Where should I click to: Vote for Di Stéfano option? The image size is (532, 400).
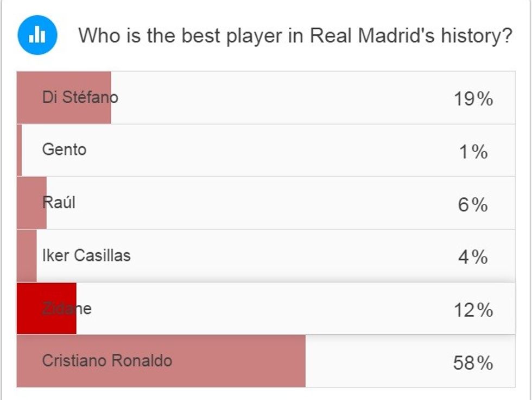80,98
